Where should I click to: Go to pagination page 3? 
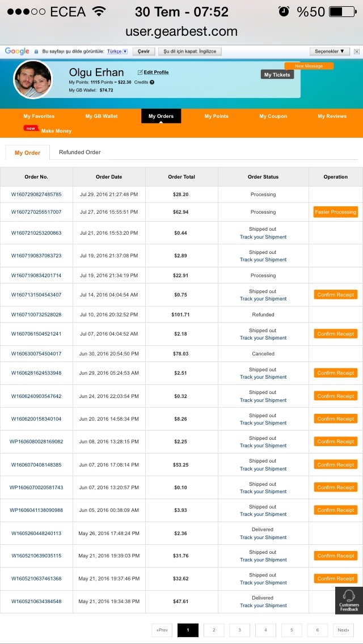coord(240,630)
